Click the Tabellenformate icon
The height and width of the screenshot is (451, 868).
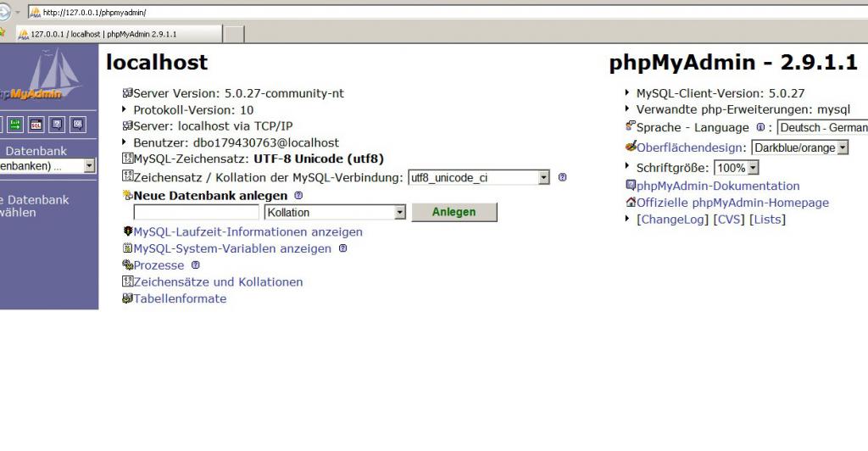(x=127, y=298)
